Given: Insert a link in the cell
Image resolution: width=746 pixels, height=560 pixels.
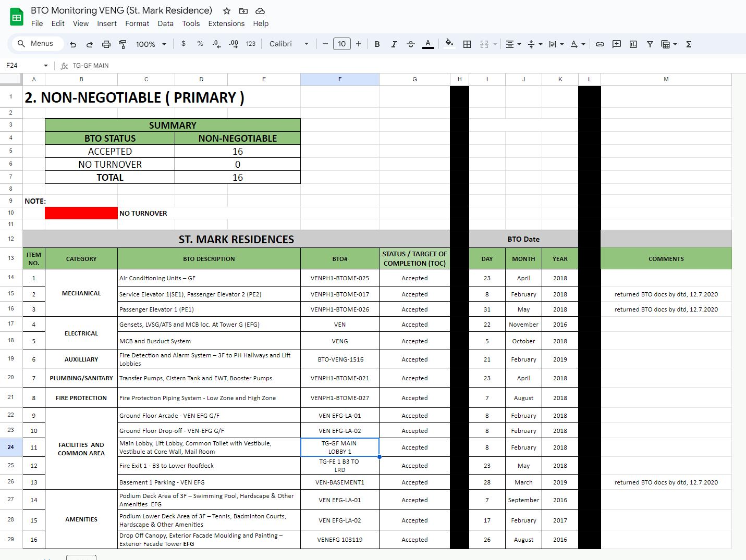Looking at the screenshot, I should [600, 44].
